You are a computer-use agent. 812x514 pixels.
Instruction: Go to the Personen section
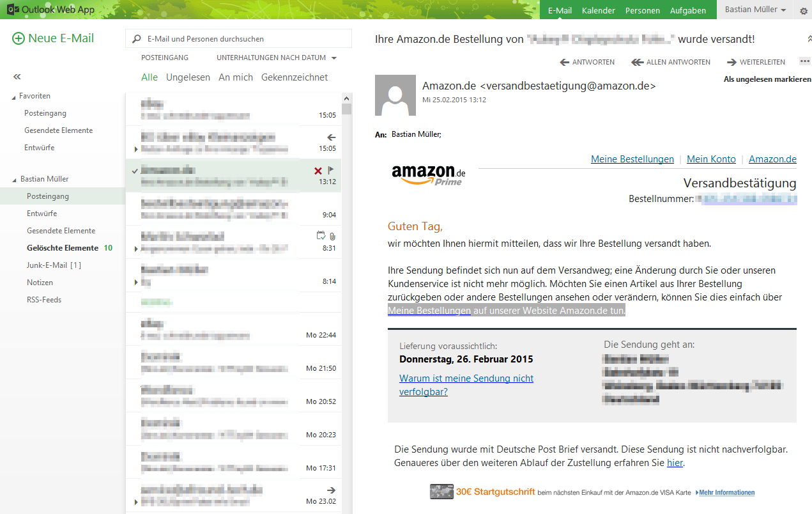(x=643, y=10)
